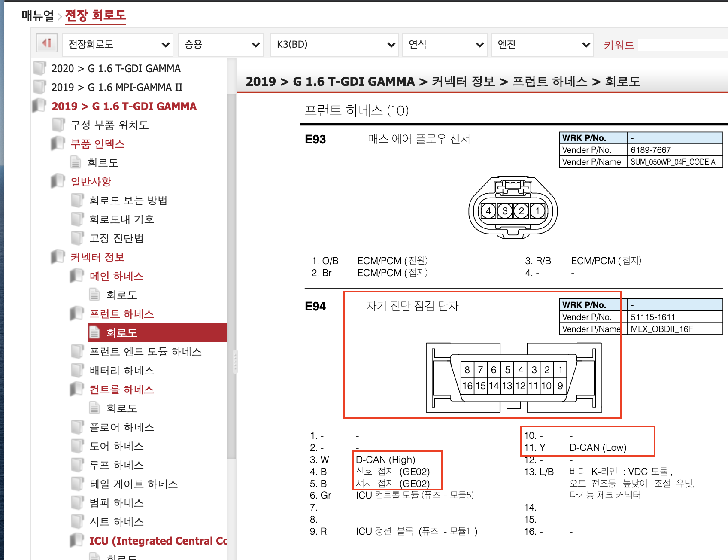728x560 pixels.
Task: Open 회로도 보는 방법 page
Action: [128, 201]
